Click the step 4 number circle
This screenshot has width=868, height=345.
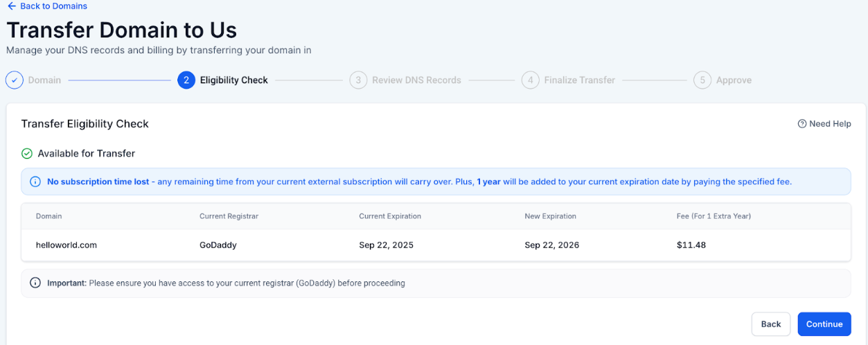[530, 80]
